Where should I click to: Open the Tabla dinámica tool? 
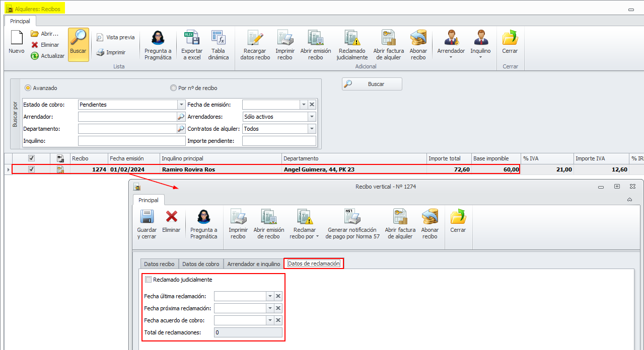[219, 45]
